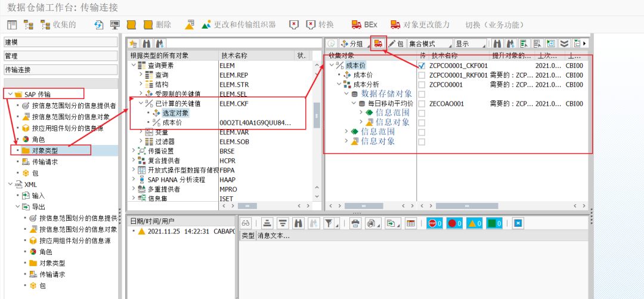The width and height of the screenshot is (644, 299).
Task: Tick the checkbox for ZECOAO001
Action: (422, 104)
